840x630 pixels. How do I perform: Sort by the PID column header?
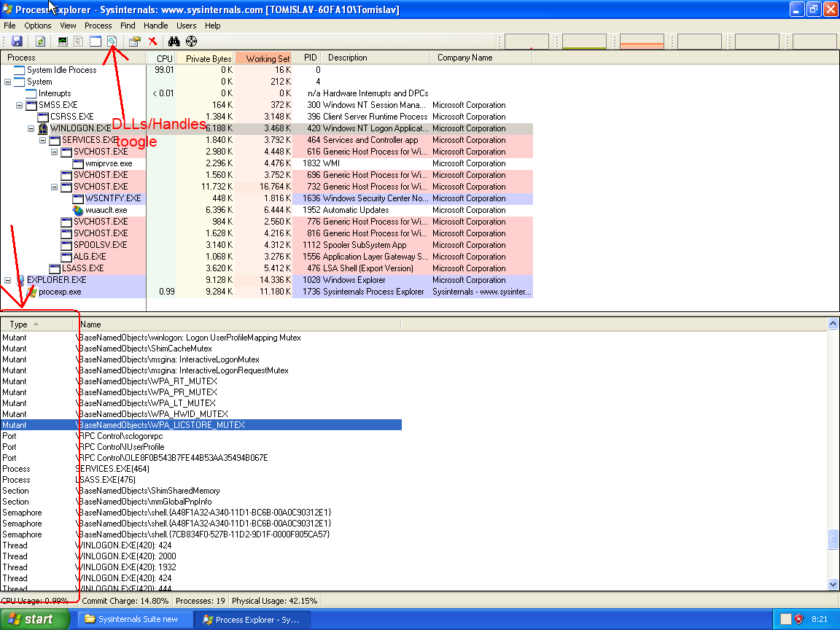(x=308, y=58)
